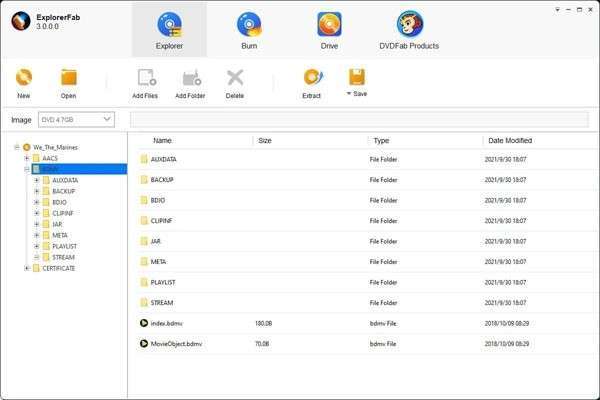Expand the CERTIFICATE tree folder

(x=27, y=268)
